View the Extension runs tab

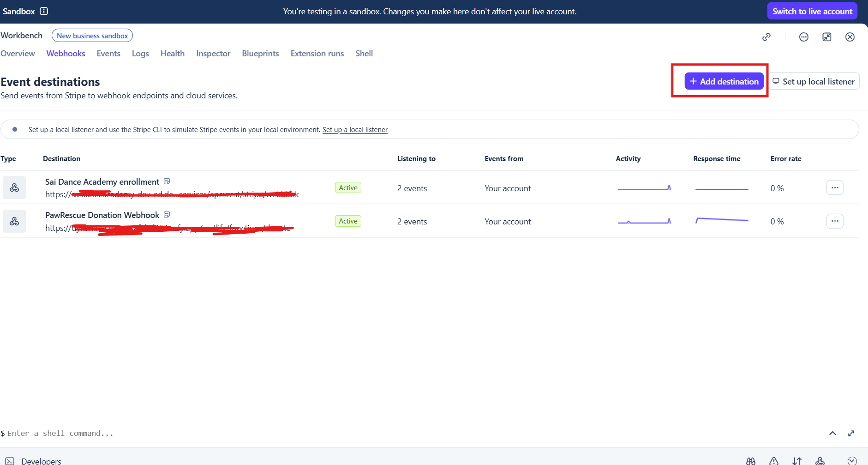tap(317, 54)
